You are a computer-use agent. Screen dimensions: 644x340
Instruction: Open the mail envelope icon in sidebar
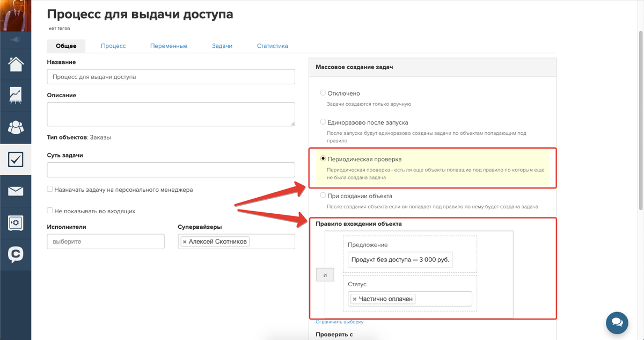click(16, 191)
